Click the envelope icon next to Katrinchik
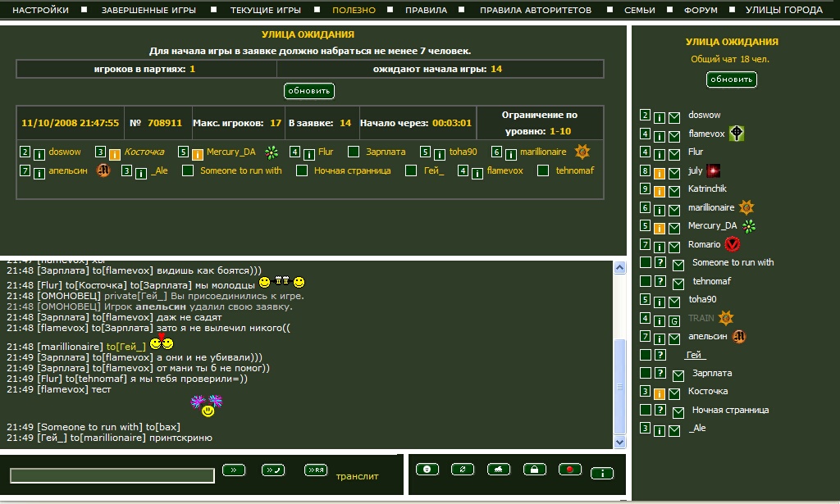The width and height of the screenshot is (840, 504). [674, 192]
